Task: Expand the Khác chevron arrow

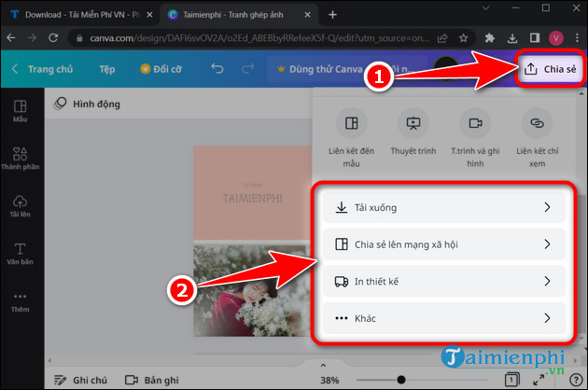Action: pos(547,318)
